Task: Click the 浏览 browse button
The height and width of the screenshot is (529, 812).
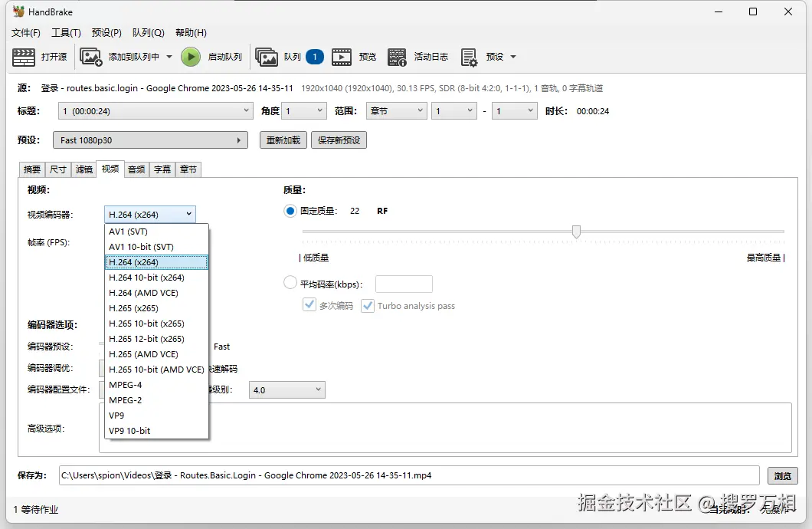Action: click(x=782, y=475)
